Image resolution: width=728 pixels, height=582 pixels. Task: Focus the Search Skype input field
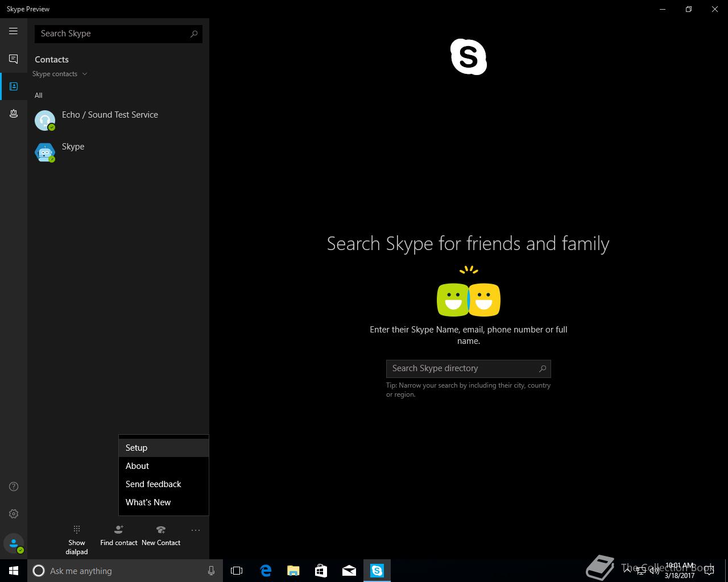118,34
